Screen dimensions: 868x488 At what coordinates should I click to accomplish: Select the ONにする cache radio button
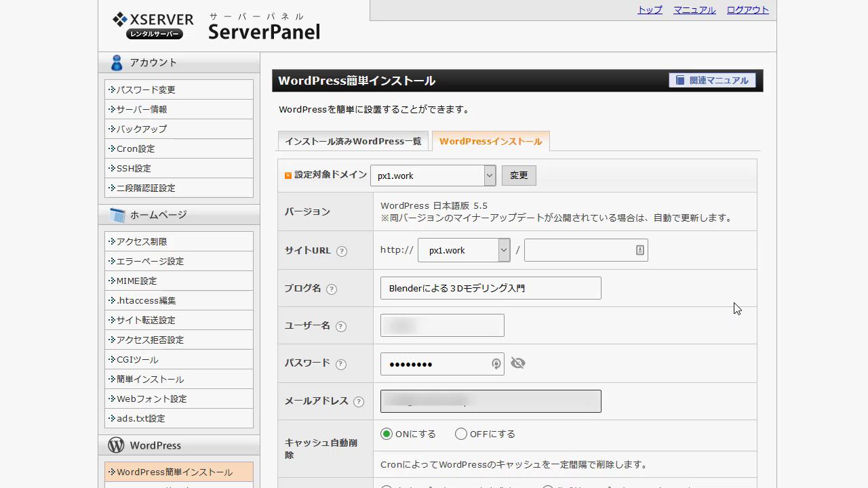387,434
